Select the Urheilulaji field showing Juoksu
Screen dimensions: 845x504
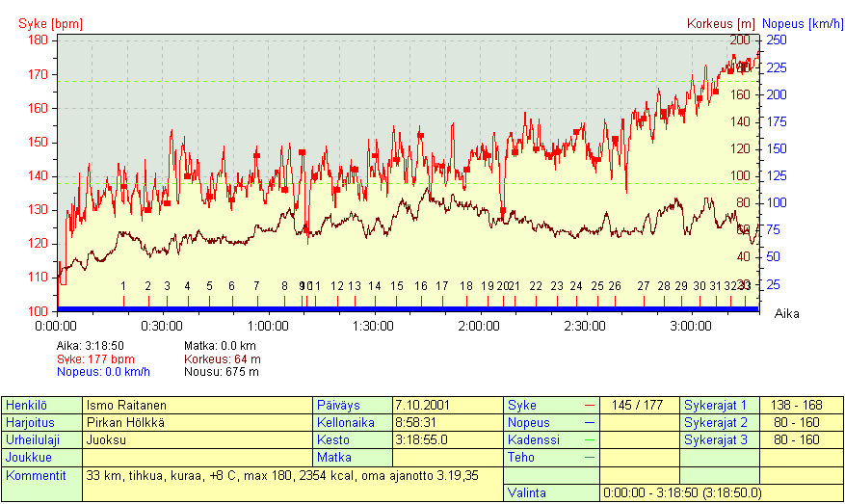tap(198, 440)
